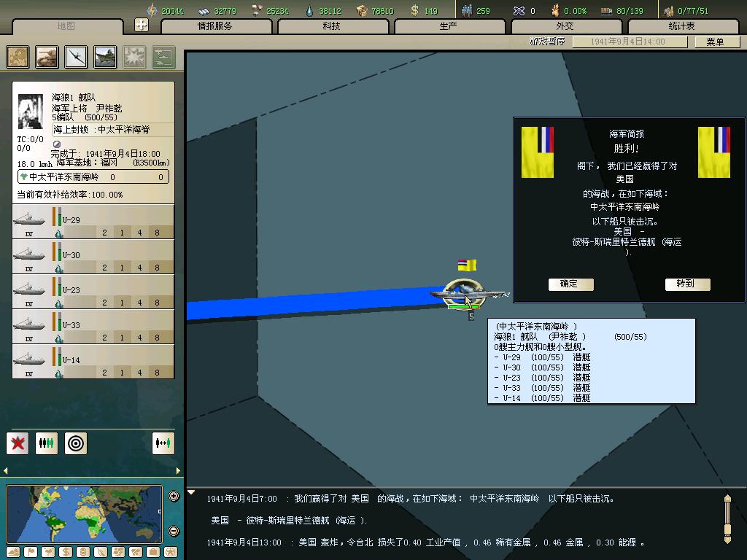Select the victory points map mode (star circle icon)
Viewport: 747px width, 560px height.
tap(171, 552)
